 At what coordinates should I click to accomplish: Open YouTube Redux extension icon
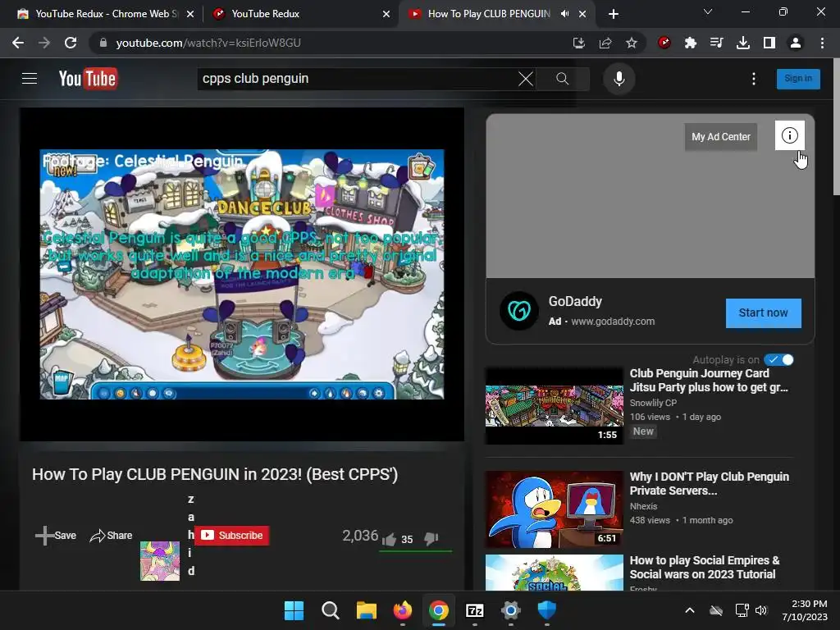point(664,43)
